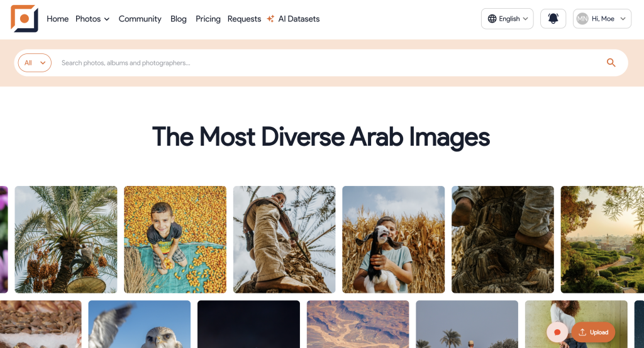Navigate to the Blog

[178, 19]
